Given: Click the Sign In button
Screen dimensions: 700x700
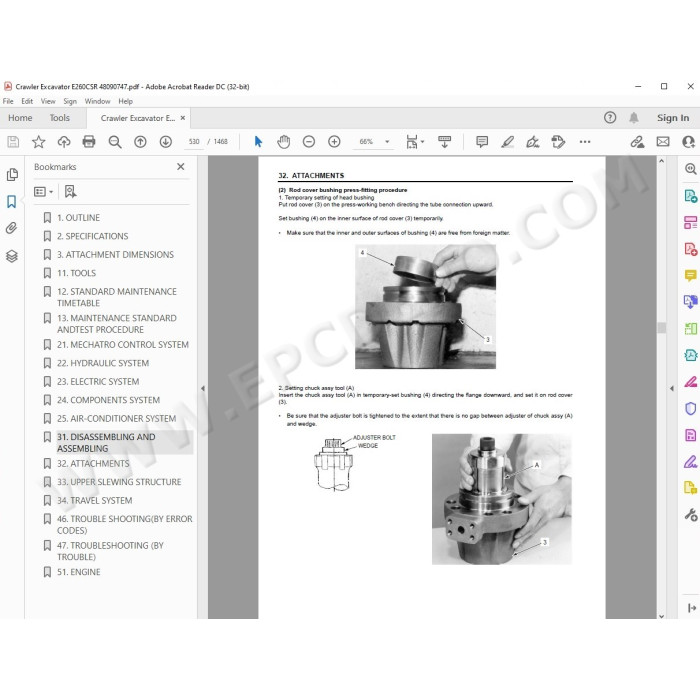Looking at the screenshot, I should 673,118.
